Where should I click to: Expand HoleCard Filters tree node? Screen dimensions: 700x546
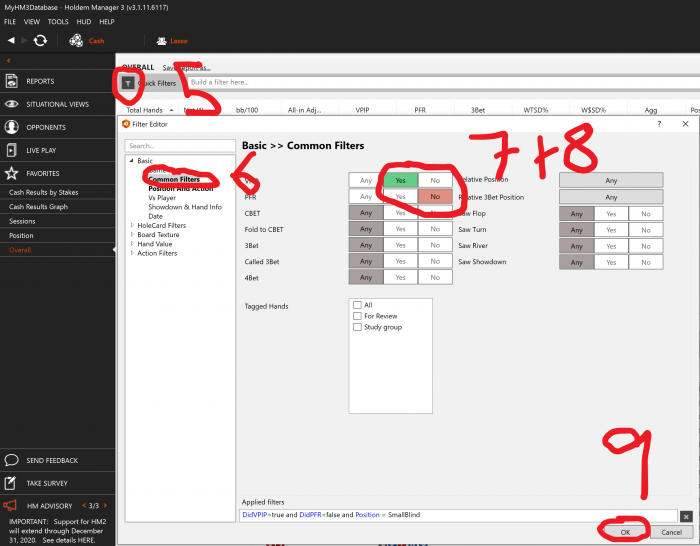(132, 225)
